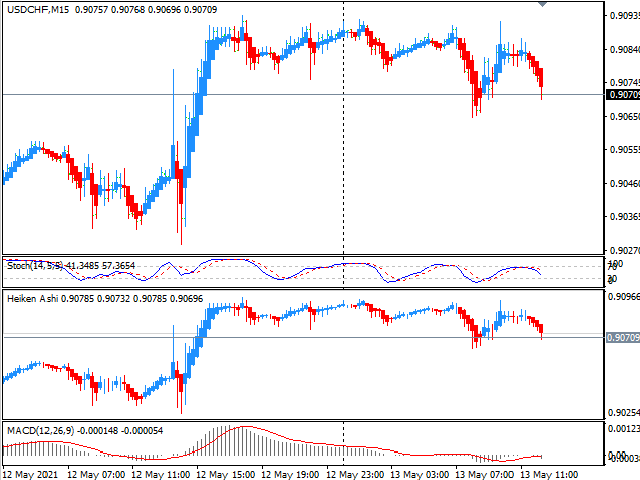Click the 0.9036 price scale label
Image resolution: width=640 pixels, height=480 pixels.
[x=624, y=216]
